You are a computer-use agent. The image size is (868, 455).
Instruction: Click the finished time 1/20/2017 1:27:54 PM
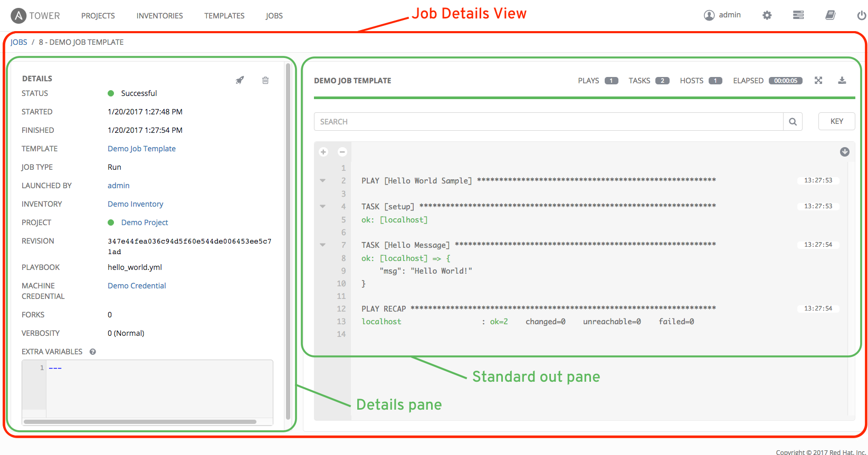point(145,130)
